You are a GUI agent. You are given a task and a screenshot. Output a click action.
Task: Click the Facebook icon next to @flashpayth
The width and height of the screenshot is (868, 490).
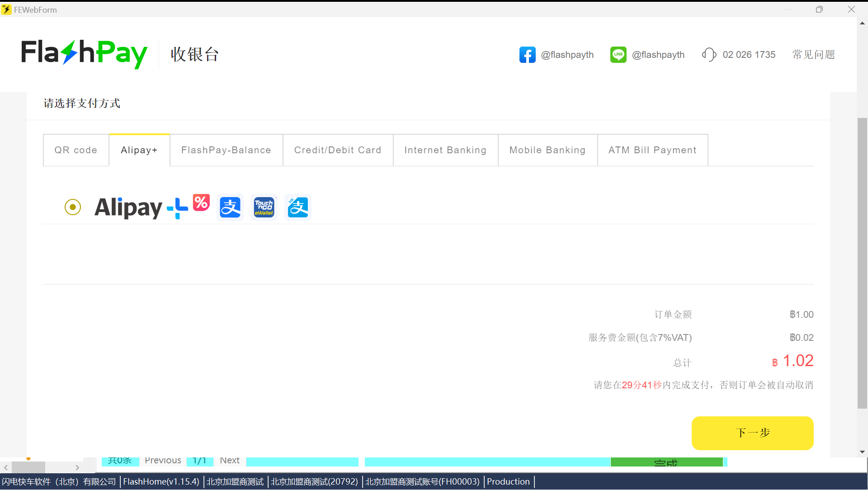528,54
